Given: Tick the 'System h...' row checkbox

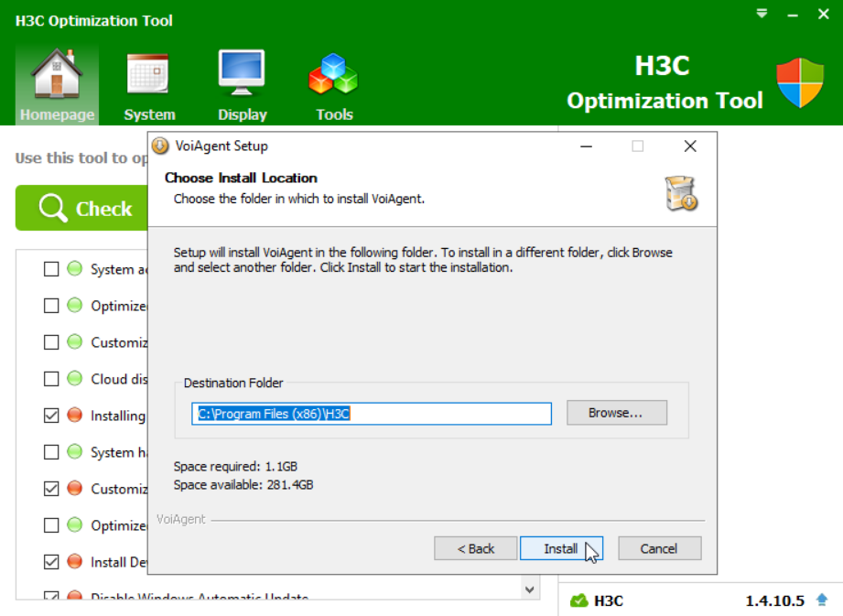Looking at the screenshot, I should coord(51,451).
